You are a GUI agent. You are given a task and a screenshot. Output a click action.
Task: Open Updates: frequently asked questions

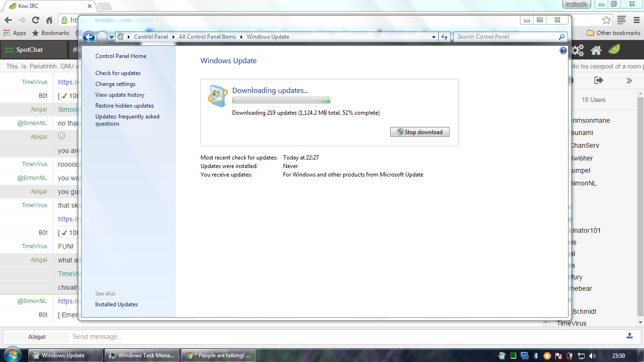click(x=127, y=120)
